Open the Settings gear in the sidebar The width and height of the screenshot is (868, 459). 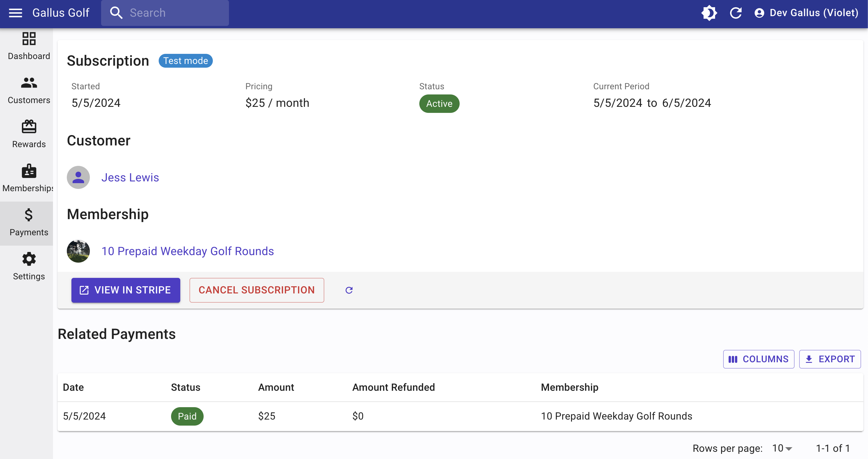(x=29, y=266)
